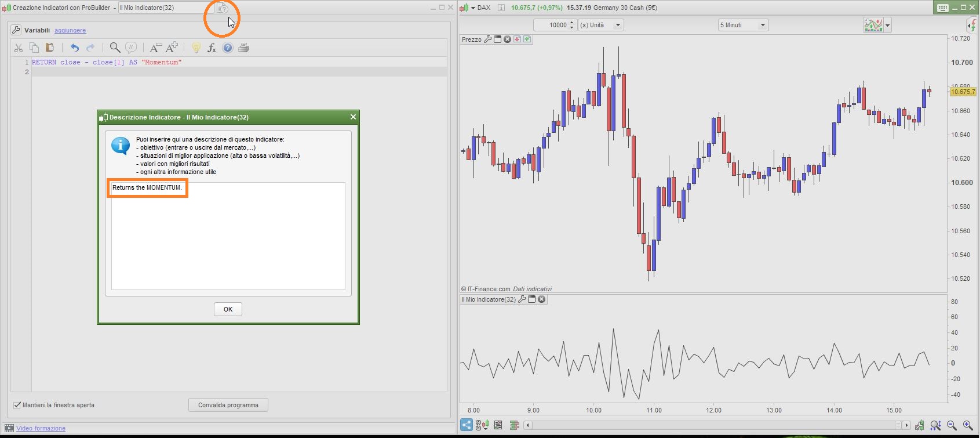Increase the editor font size
The width and height of the screenshot is (980, 438).
(172, 48)
